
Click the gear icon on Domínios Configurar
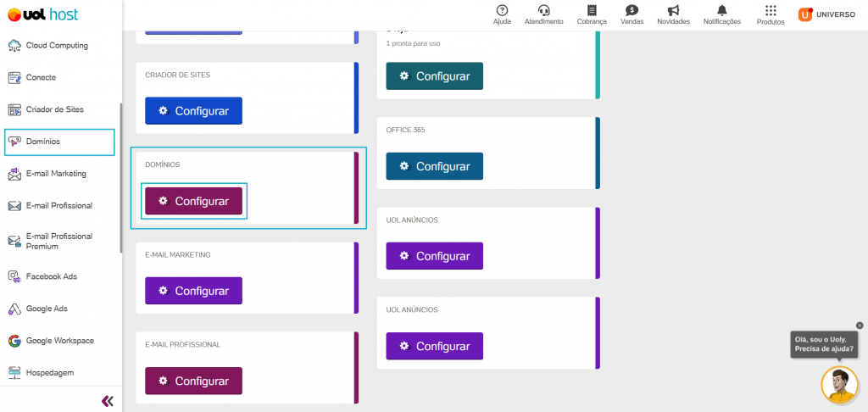tap(163, 200)
